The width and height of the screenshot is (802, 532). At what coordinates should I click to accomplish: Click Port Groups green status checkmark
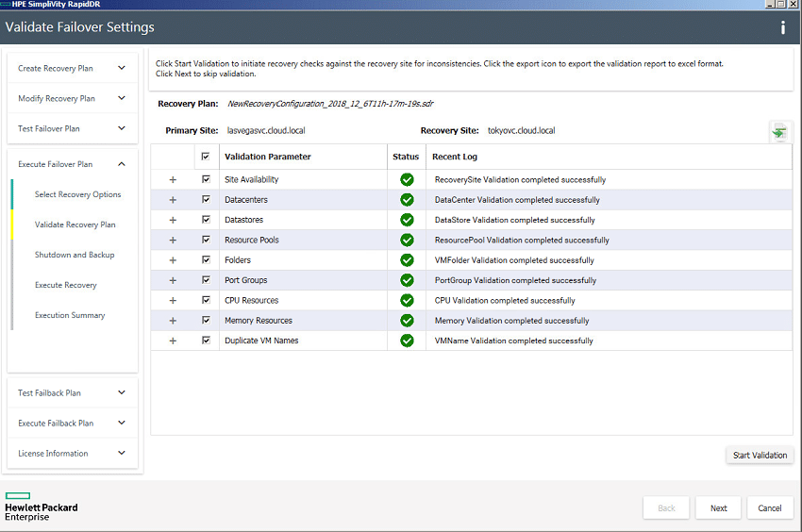(408, 280)
